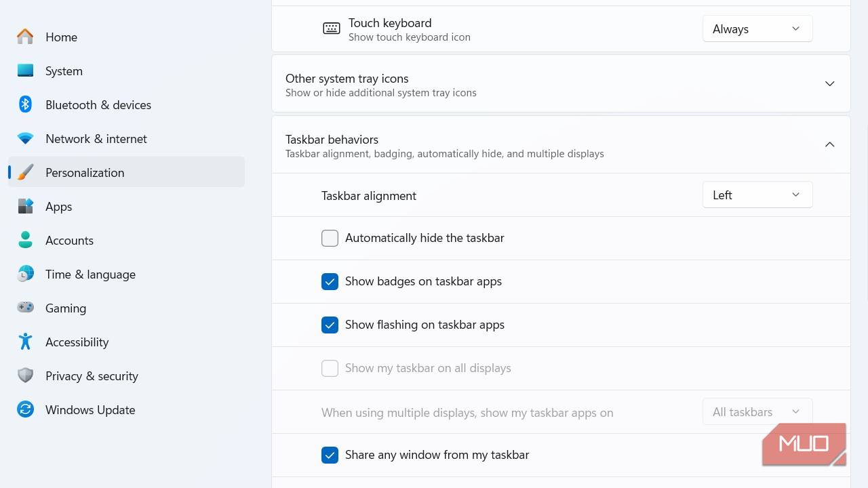Uncheck Show flashing on taskbar apps
The image size is (868, 488).
[x=330, y=325]
